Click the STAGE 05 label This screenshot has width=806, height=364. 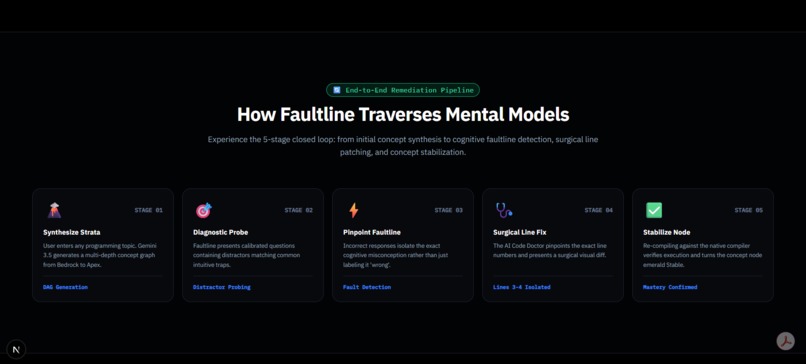(749, 210)
